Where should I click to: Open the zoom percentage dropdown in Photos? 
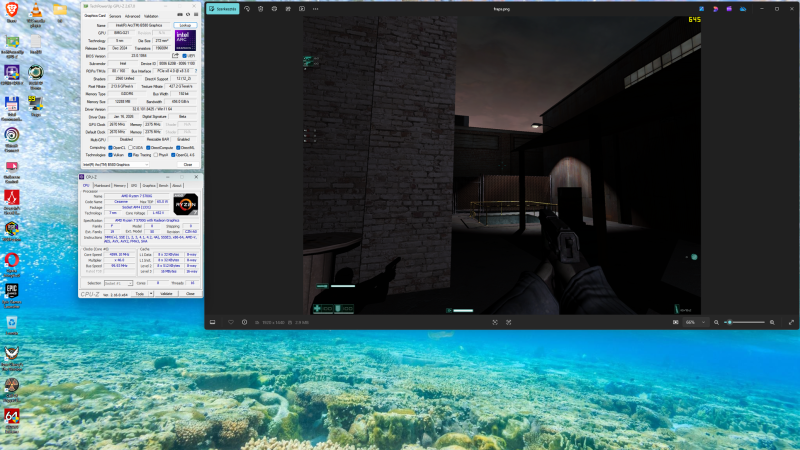696,322
